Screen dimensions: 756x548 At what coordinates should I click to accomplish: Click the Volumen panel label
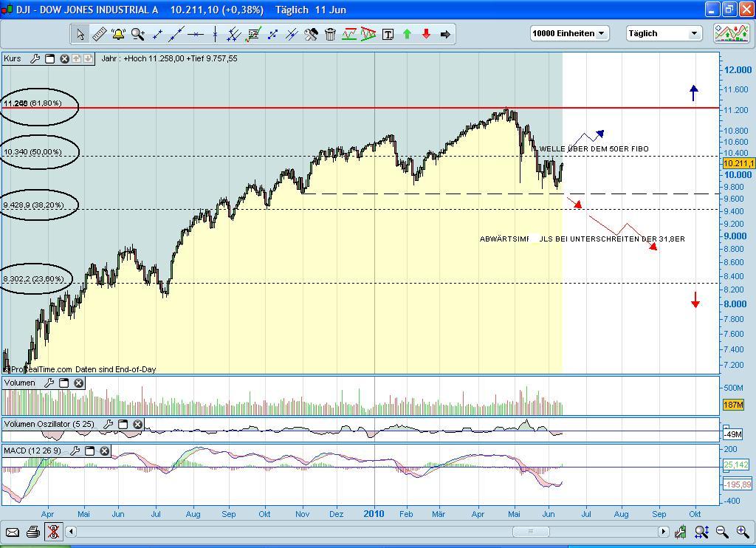pyautogui.click(x=20, y=383)
